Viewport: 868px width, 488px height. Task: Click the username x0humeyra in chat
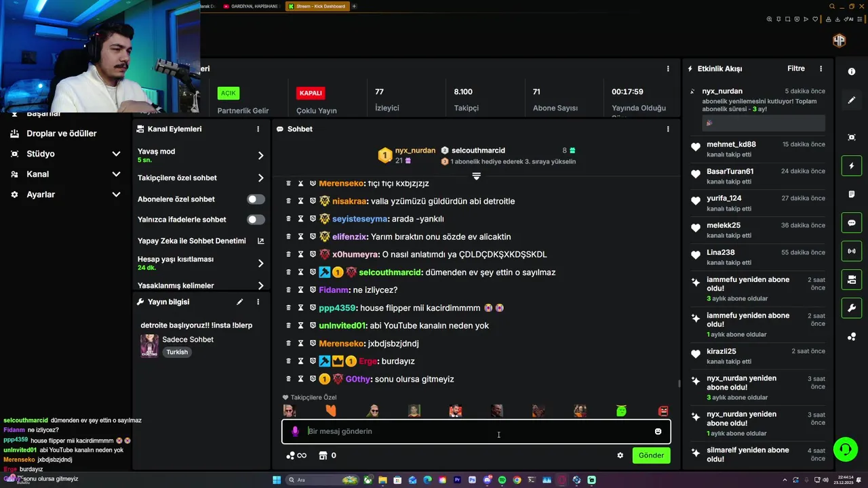355,255
